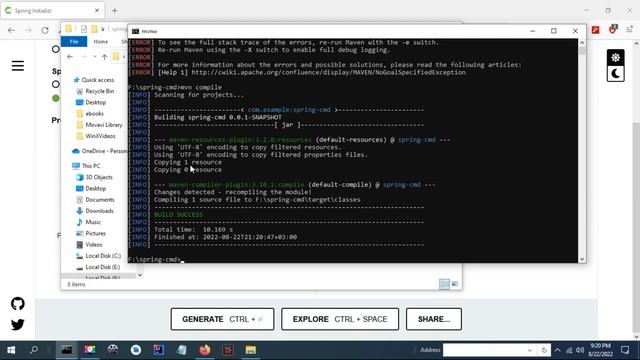Open volume control in system tray
Viewport: 640px width, 360px height.
pos(580,350)
